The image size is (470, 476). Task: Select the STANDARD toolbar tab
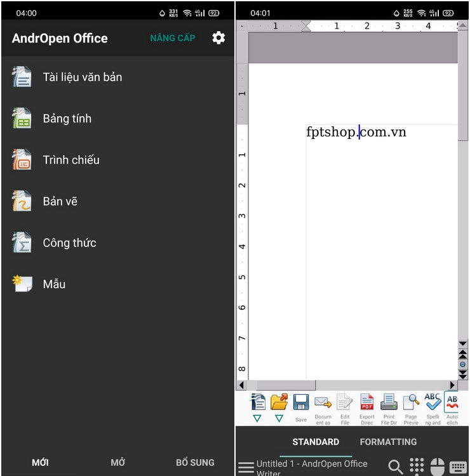click(x=316, y=442)
